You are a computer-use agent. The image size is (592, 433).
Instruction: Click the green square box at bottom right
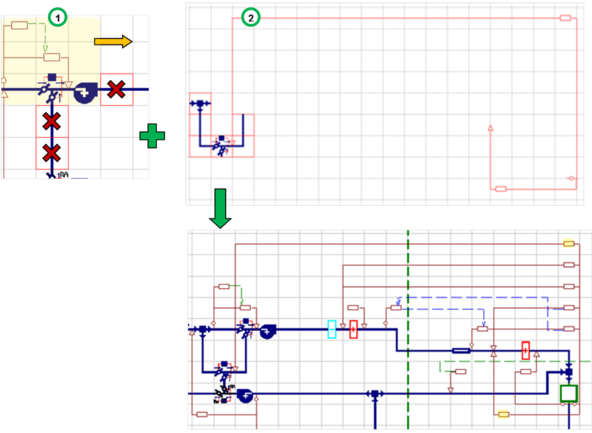tap(569, 394)
